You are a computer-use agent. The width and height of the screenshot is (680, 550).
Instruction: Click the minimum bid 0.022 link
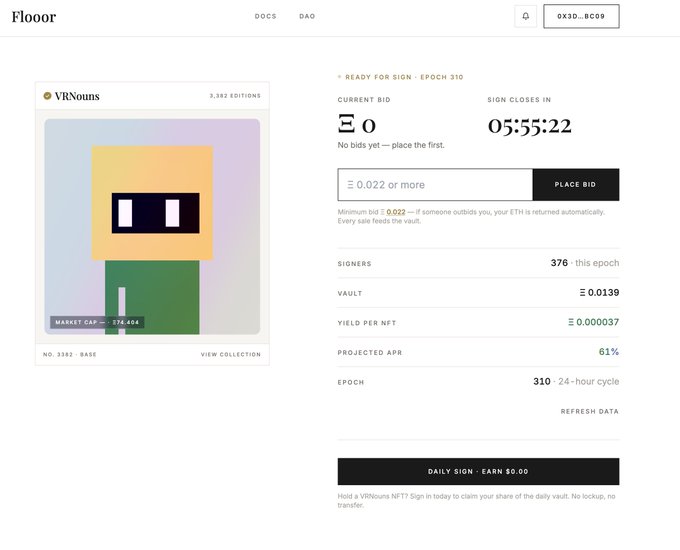[x=396, y=212]
